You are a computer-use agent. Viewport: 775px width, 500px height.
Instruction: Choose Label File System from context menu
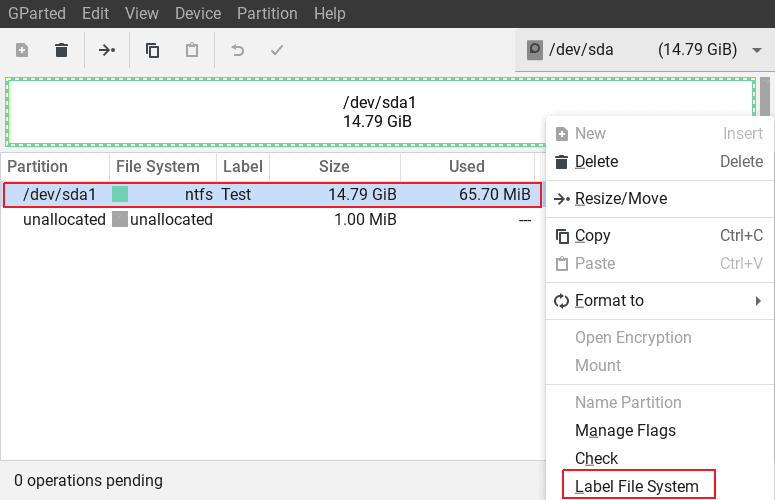point(637,486)
